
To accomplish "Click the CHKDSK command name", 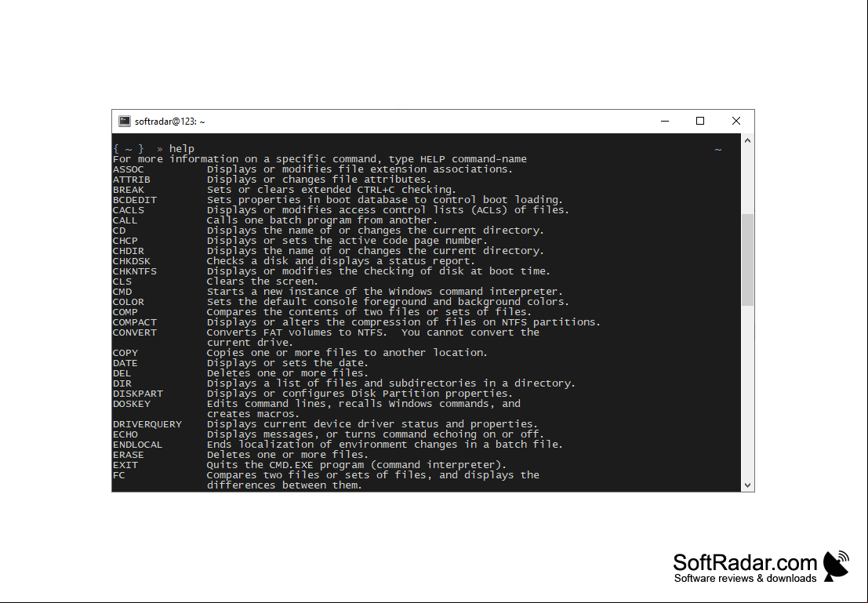I will point(131,261).
